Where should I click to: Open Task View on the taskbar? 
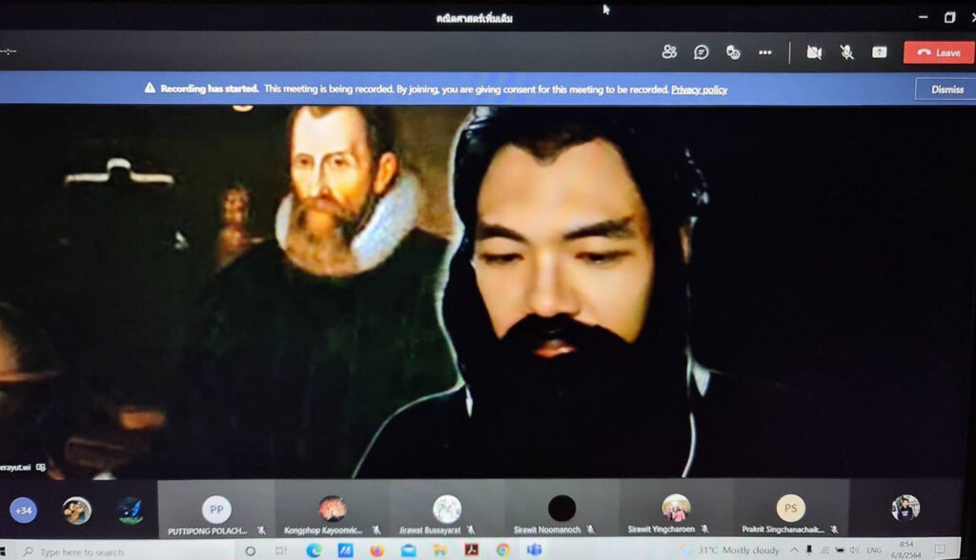pos(281,551)
